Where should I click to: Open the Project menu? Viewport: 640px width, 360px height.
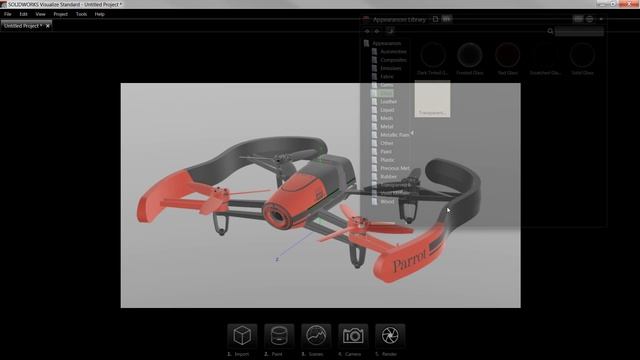pos(60,14)
